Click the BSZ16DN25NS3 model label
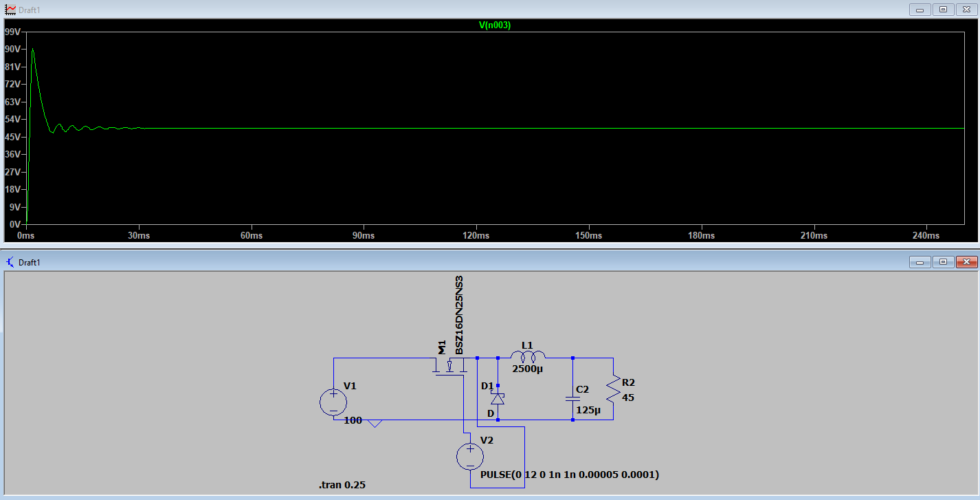980x500 pixels. [459, 316]
